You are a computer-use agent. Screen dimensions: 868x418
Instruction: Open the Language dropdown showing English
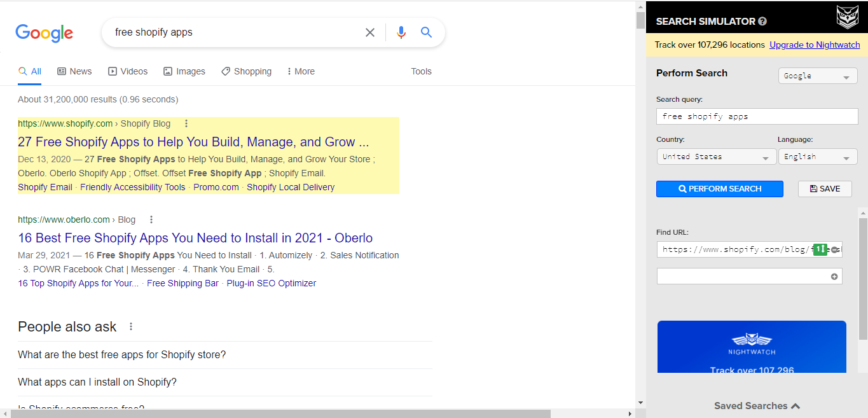818,156
